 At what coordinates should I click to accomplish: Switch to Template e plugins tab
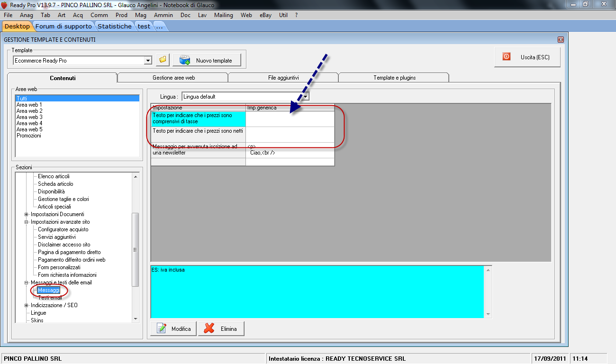tap(394, 78)
